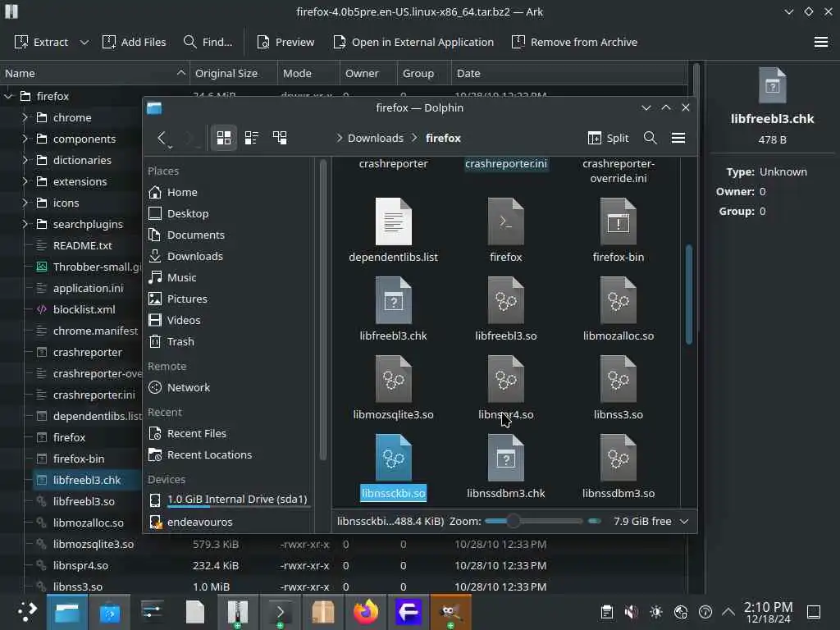Select libnss3.so icon in Dolphin
840x630 pixels.
[619, 379]
